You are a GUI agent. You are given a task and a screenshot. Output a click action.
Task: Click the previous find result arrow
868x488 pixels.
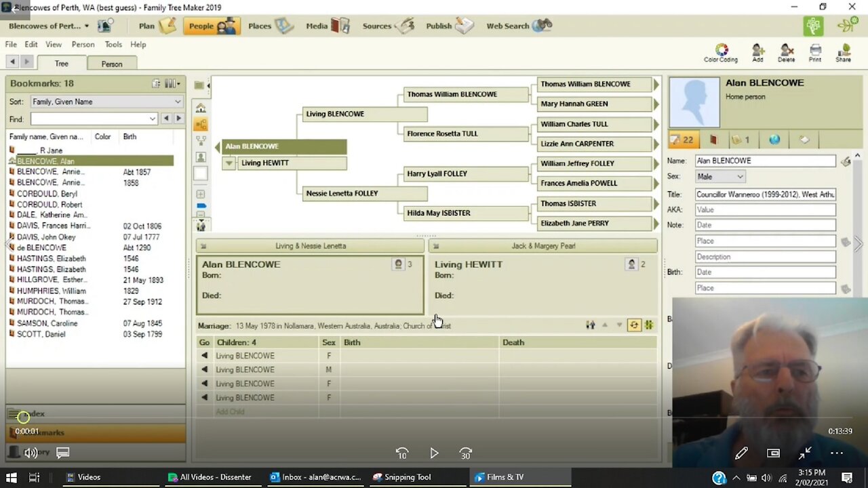[x=166, y=119]
